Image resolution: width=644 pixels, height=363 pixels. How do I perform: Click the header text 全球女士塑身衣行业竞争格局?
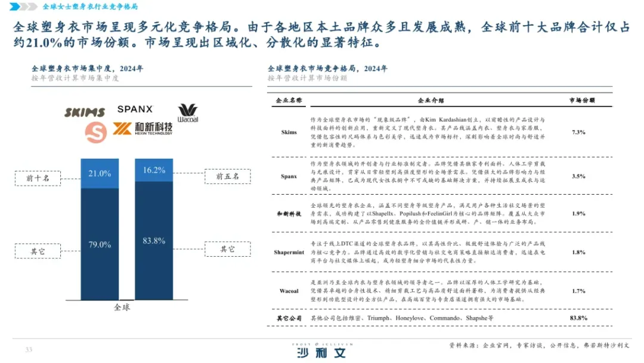tap(91, 7)
